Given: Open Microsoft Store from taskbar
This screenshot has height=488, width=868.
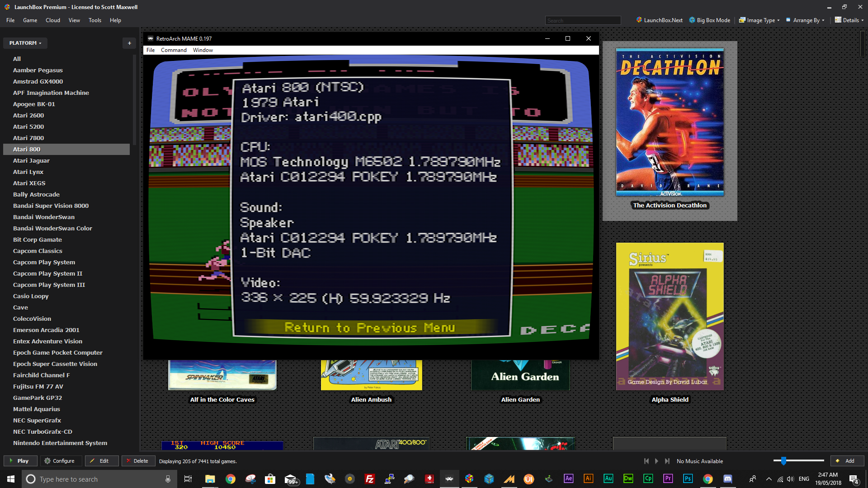Looking at the screenshot, I should tap(270, 479).
